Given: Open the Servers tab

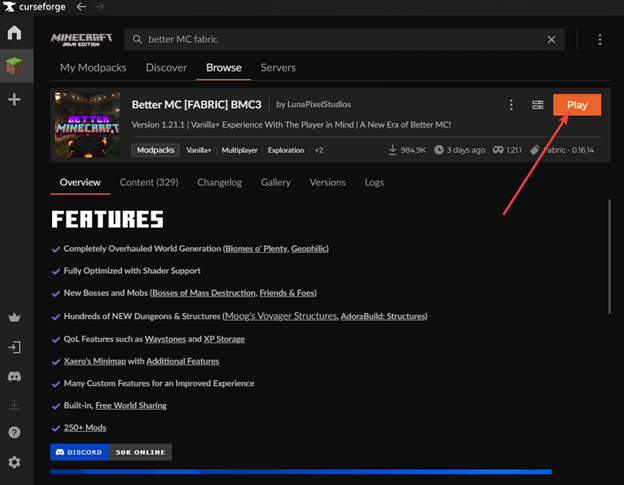Looking at the screenshot, I should coord(278,68).
